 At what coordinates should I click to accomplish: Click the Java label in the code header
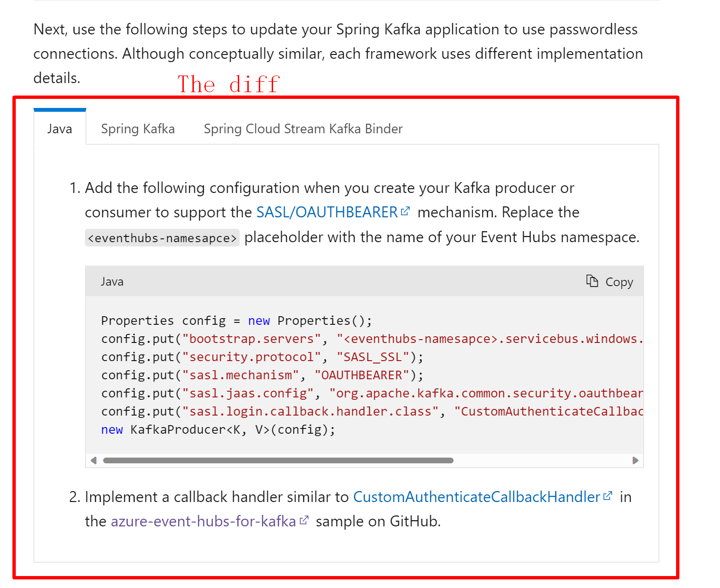pyautogui.click(x=112, y=281)
